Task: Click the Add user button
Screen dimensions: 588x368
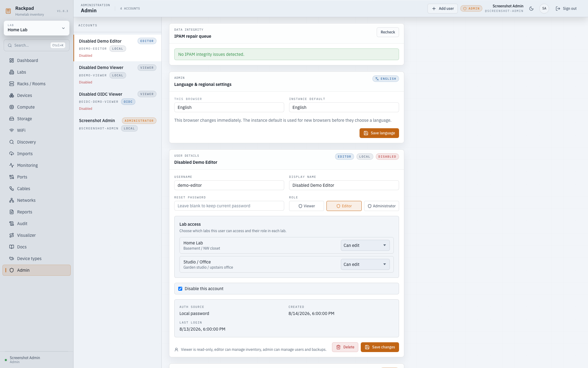Action: click(x=443, y=9)
